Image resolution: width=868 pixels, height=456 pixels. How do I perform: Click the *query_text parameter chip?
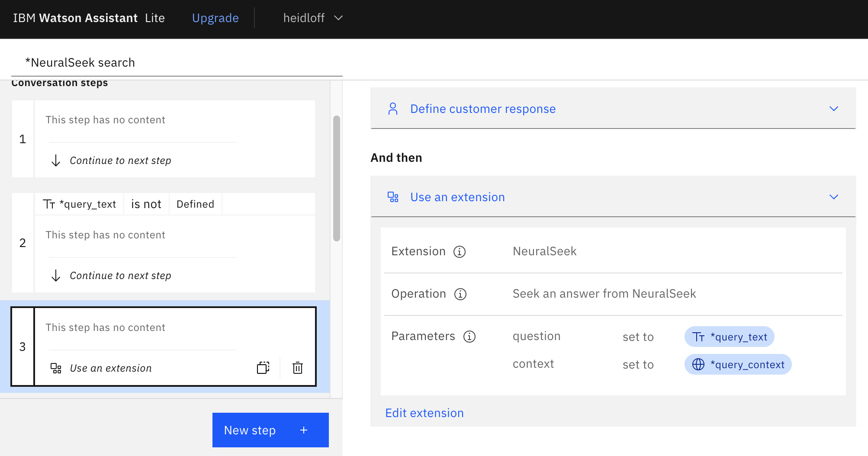pyautogui.click(x=730, y=337)
